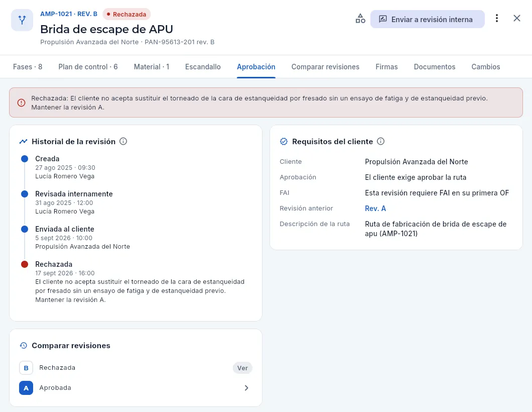Close the Brida de escape de APU panel
Screen dimensions: 532x412
pos(517,19)
